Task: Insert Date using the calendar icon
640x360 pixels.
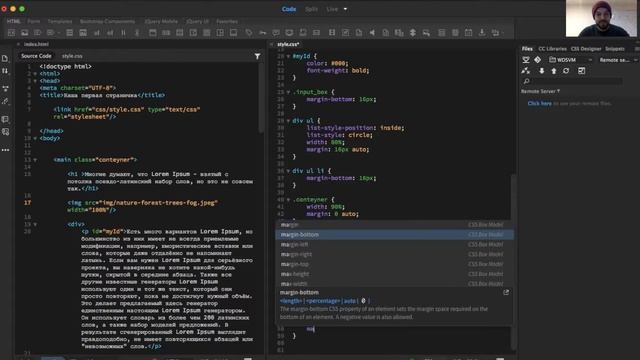Action: (x=469, y=33)
